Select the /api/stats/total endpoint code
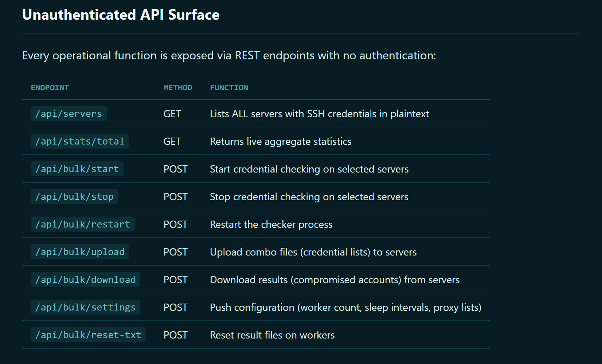Image resolution: width=602 pixels, height=364 pixels. click(80, 141)
